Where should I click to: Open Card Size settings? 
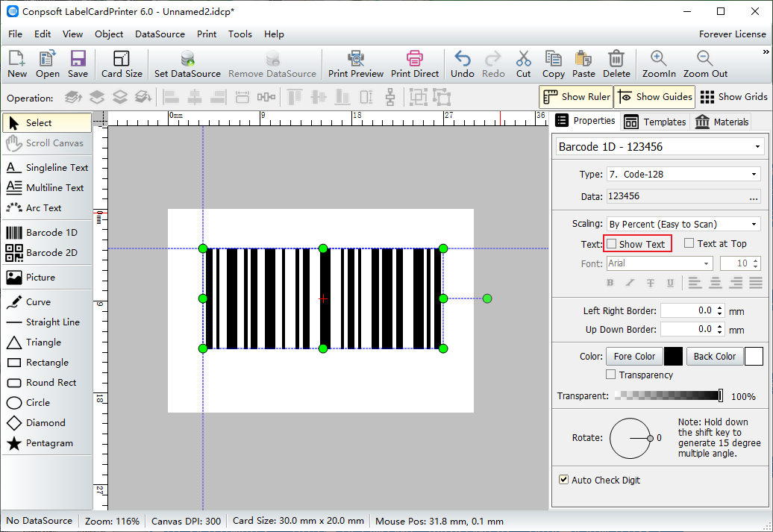[122, 64]
